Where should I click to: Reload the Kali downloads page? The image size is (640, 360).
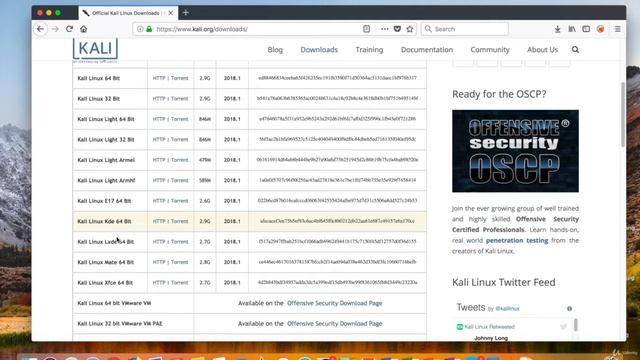pos(69,29)
